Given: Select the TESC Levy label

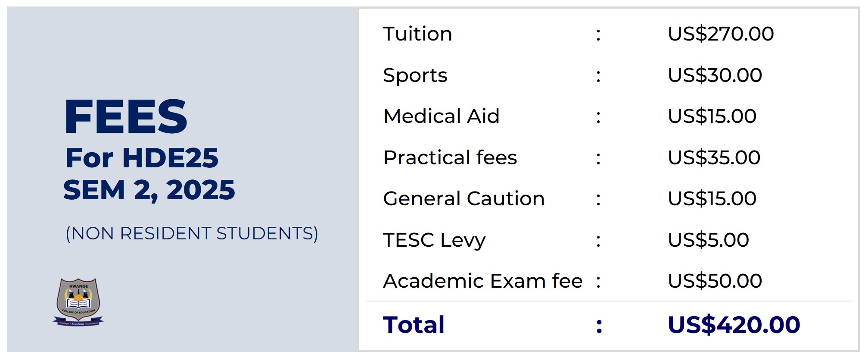Looking at the screenshot, I should point(434,240).
